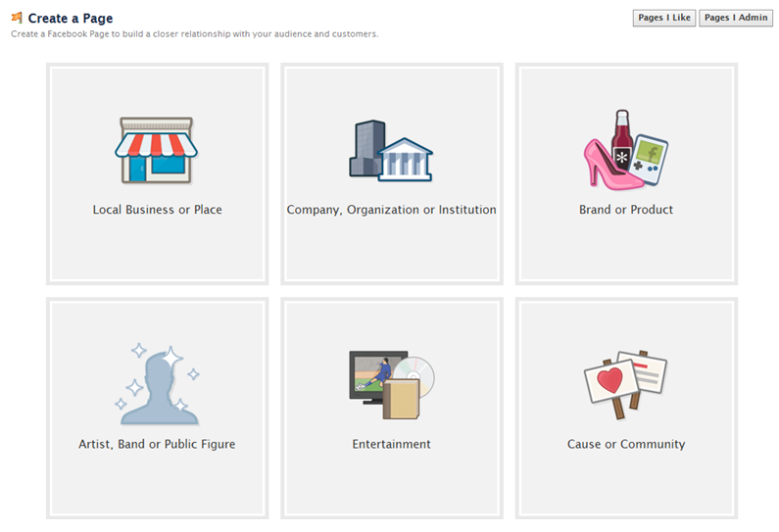
Task: Select the Cause or Community label
Action: tap(626, 444)
